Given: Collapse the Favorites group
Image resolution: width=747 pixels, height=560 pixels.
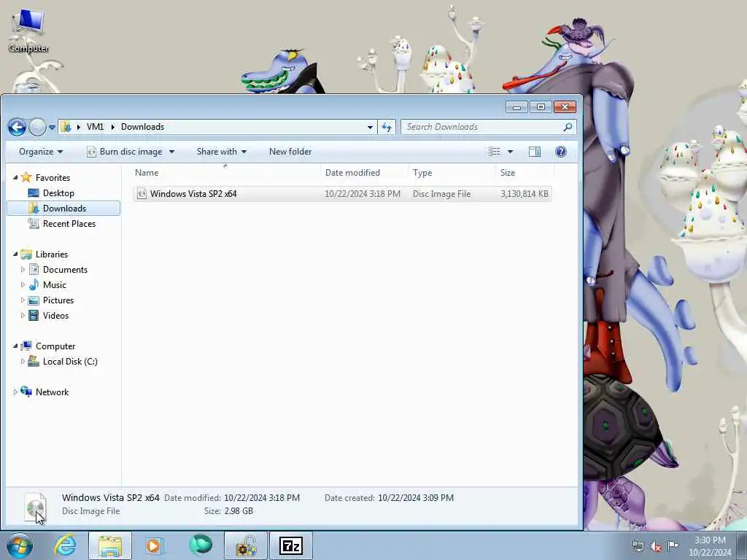Looking at the screenshot, I should coord(15,177).
